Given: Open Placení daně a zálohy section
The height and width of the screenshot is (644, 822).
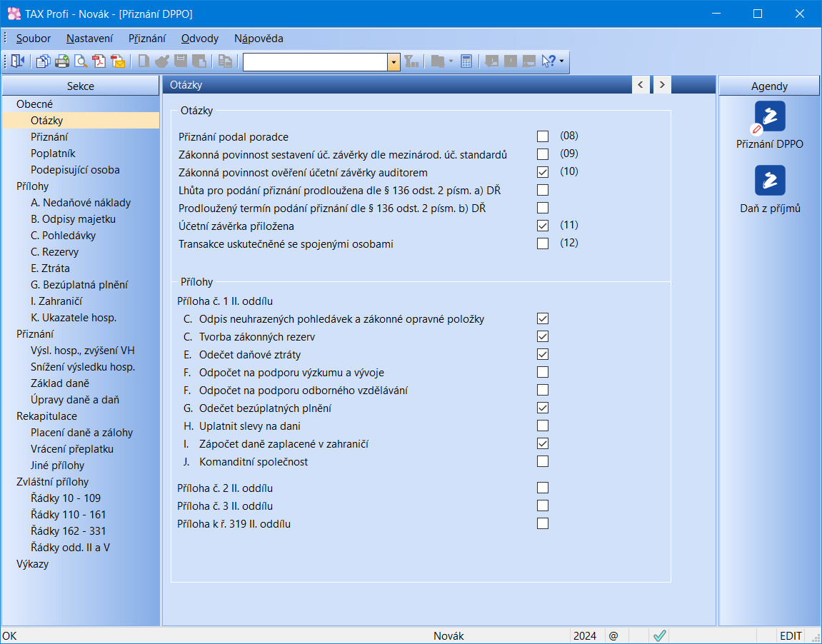Looking at the screenshot, I should click(x=81, y=432).
